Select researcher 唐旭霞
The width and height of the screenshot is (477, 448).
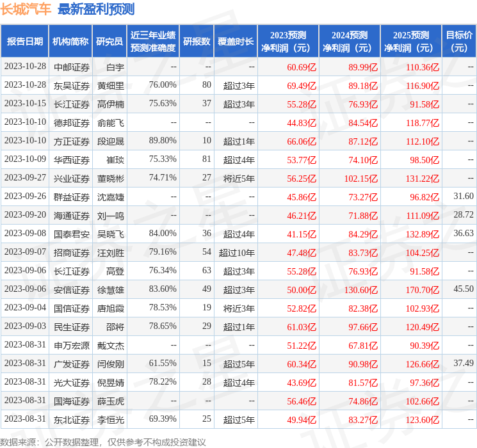(x=111, y=308)
